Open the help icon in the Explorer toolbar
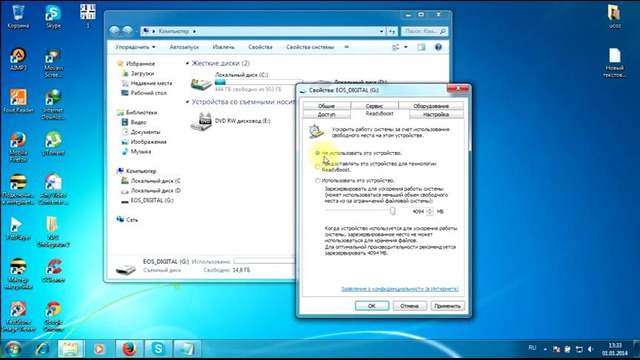 438,47
